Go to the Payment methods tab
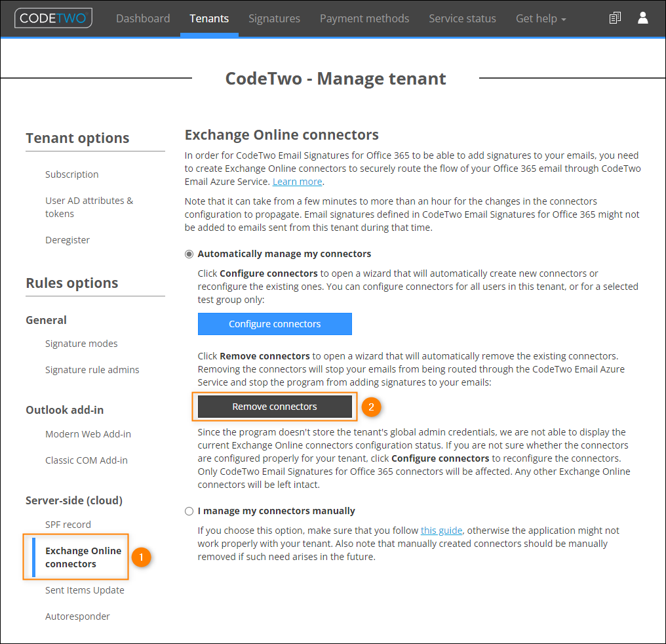Image resolution: width=666 pixels, height=644 pixels. [x=364, y=18]
